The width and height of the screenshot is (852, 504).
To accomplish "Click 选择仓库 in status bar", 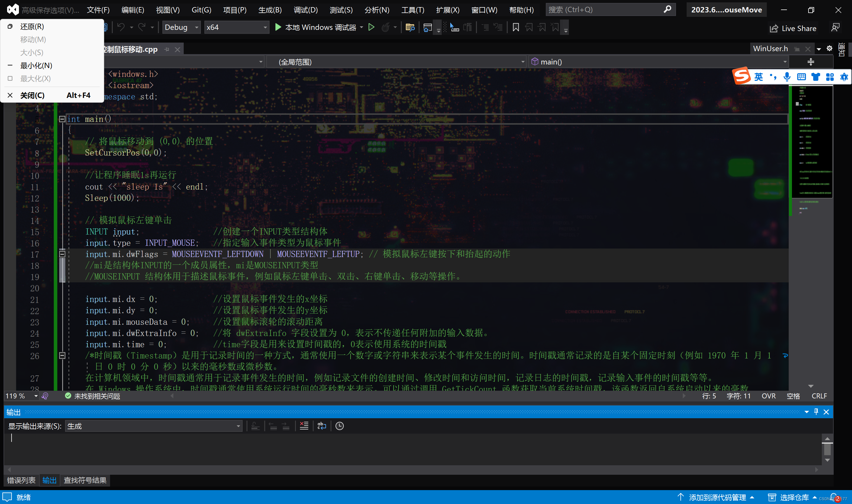I will pos(792,497).
